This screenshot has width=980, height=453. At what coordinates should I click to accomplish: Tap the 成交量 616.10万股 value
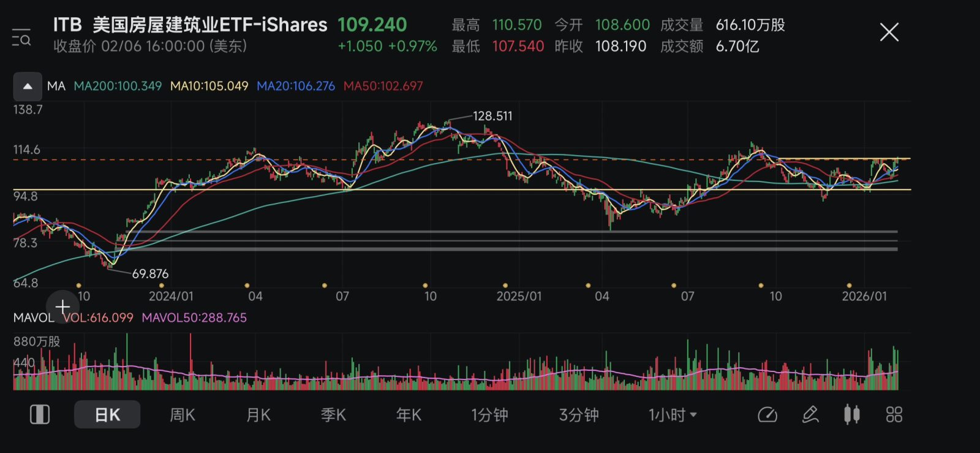point(750,25)
